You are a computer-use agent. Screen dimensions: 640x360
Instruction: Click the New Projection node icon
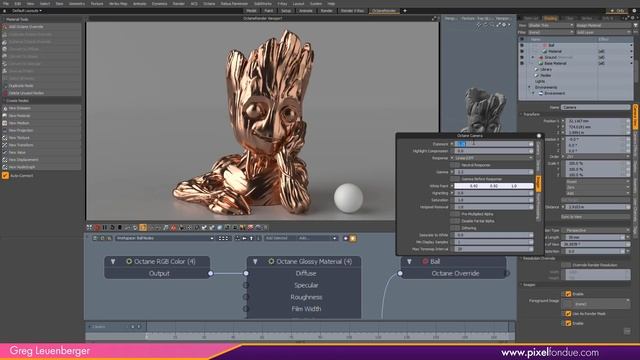pos(5,130)
